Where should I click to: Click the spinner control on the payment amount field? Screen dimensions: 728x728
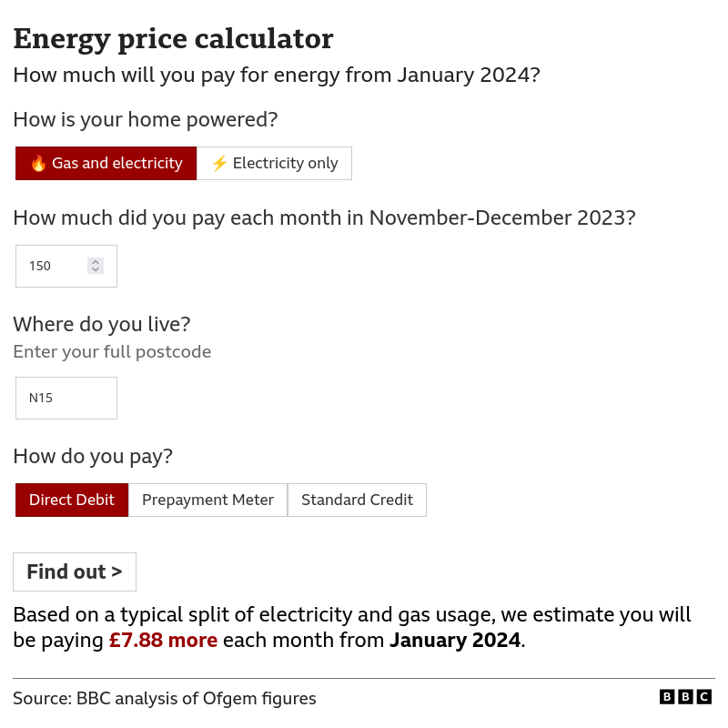coord(96,266)
